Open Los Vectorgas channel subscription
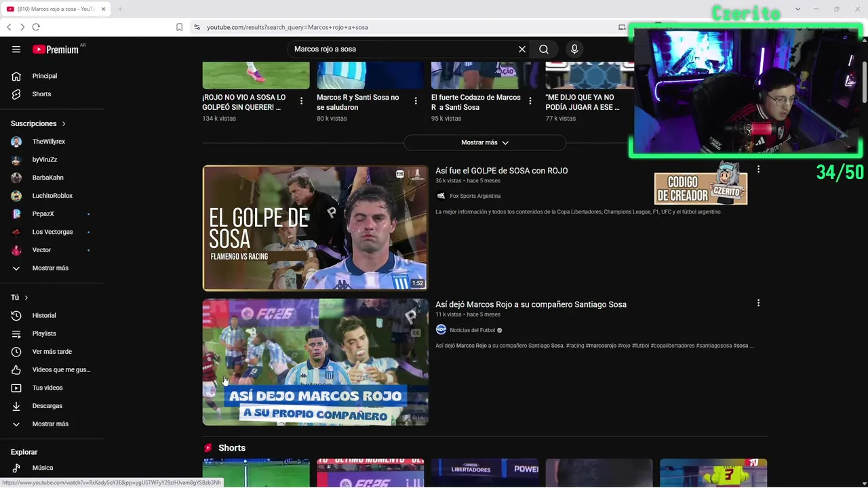 tap(52, 232)
